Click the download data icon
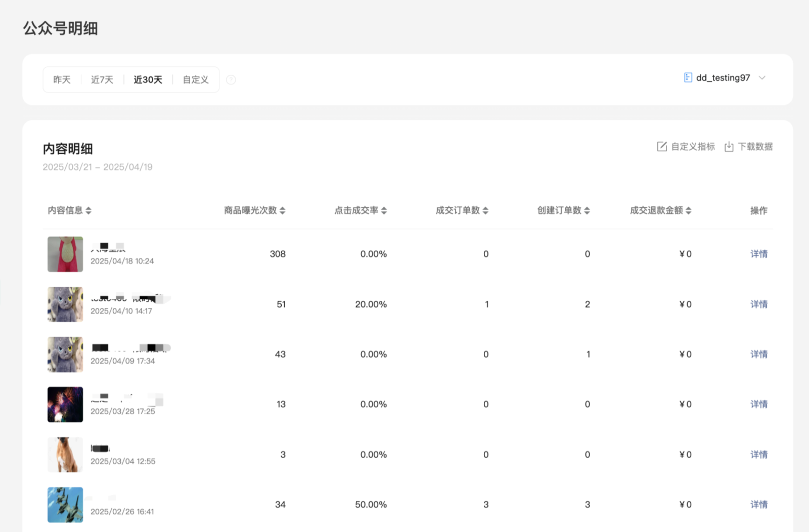Viewport: 809px width, 532px height. (x=729, y=147)
